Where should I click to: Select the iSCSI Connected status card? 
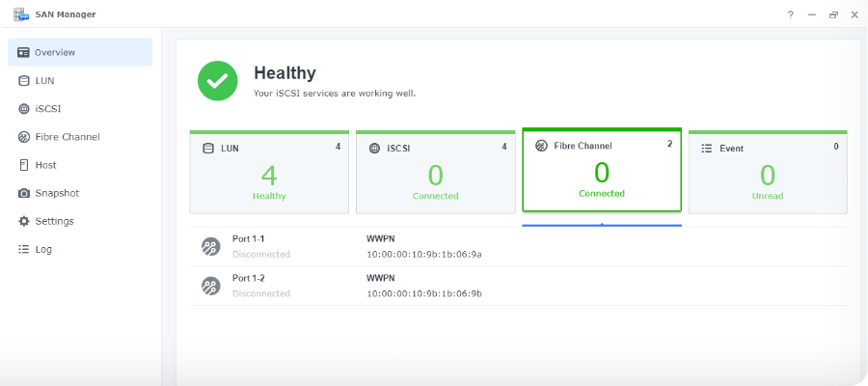point(435,173)
